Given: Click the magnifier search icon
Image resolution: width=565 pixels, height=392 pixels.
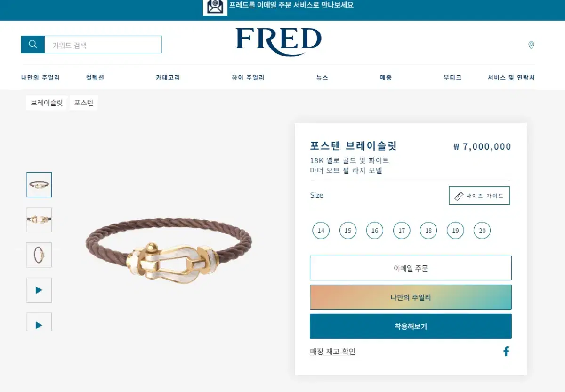Looking at the screenshot, I should click(x=33, y=44).
